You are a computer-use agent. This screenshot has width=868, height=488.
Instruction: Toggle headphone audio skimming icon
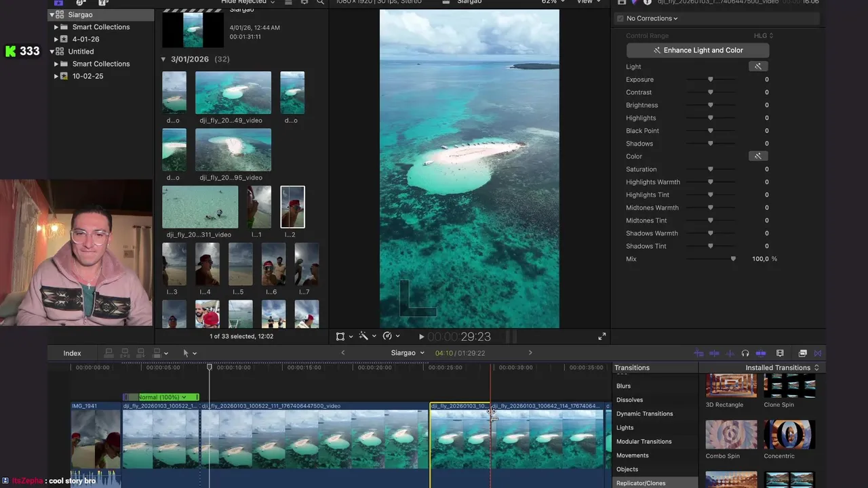click(x=745, y=353)
